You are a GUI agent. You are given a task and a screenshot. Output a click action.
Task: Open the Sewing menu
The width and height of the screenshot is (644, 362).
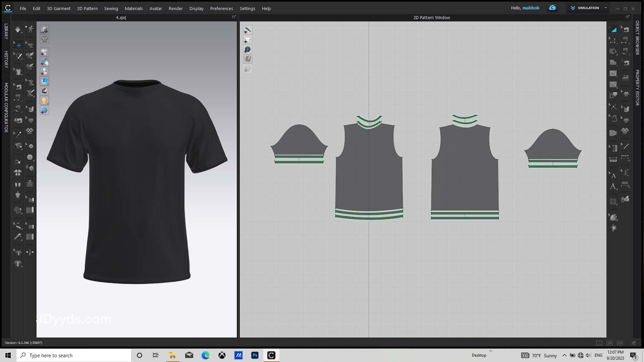(x=111, y=8)
